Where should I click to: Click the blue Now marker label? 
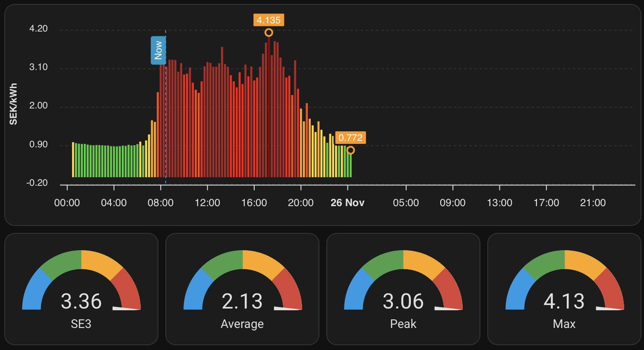pyautogui.click(x=158, y=50)
